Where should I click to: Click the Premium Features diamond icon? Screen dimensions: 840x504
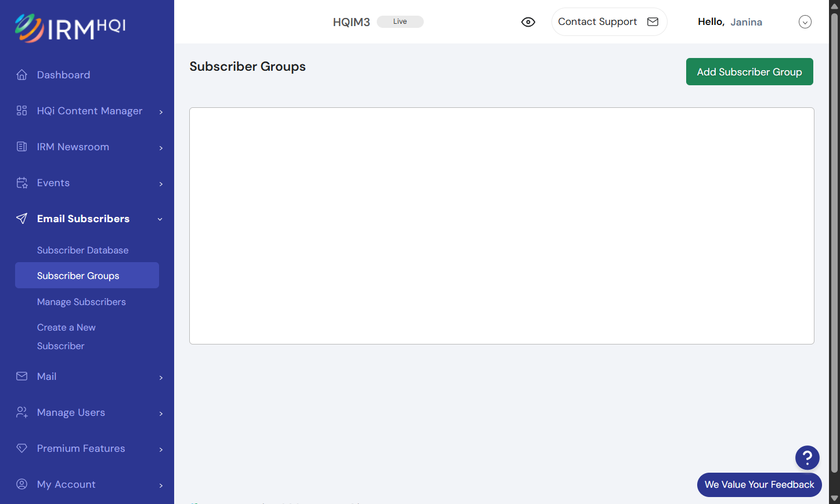(22, 448)
